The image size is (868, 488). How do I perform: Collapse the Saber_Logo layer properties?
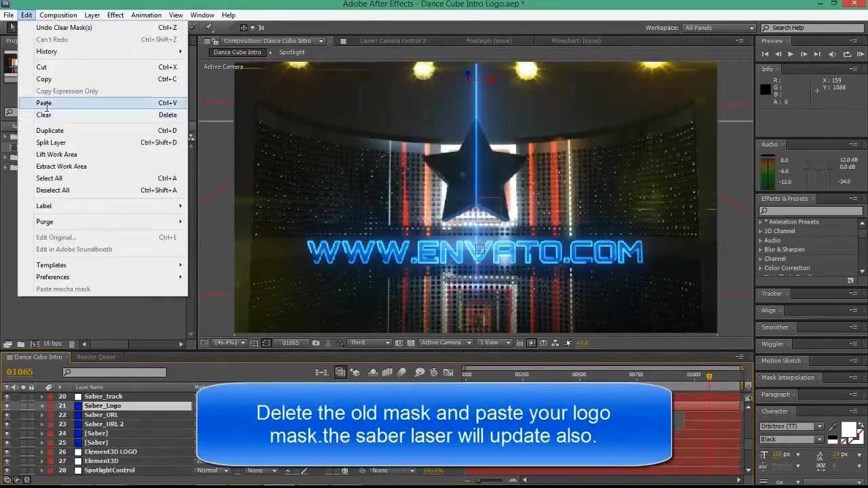[42, 406]
